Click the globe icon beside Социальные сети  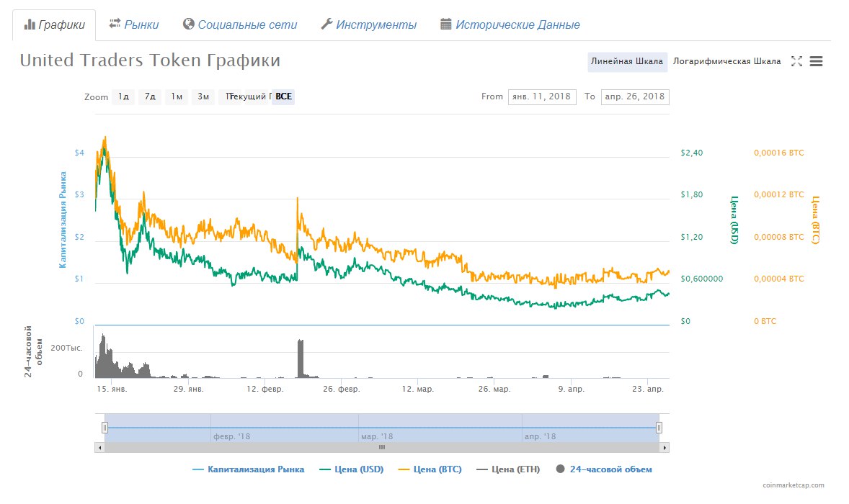coord(188,24)
